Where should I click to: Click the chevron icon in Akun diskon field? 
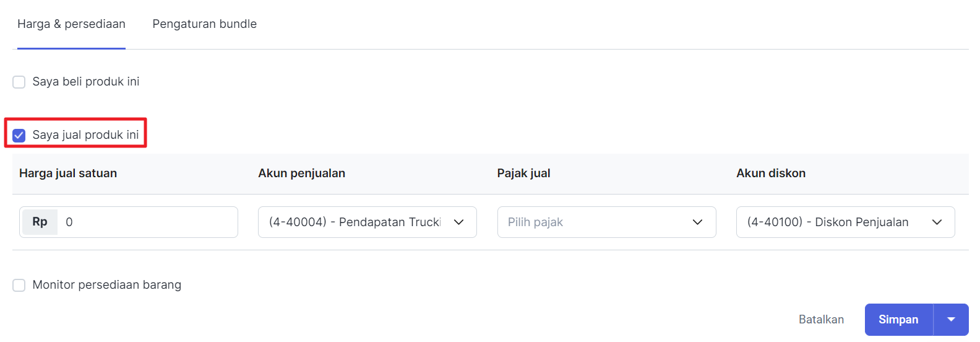(x=937, y=222)
